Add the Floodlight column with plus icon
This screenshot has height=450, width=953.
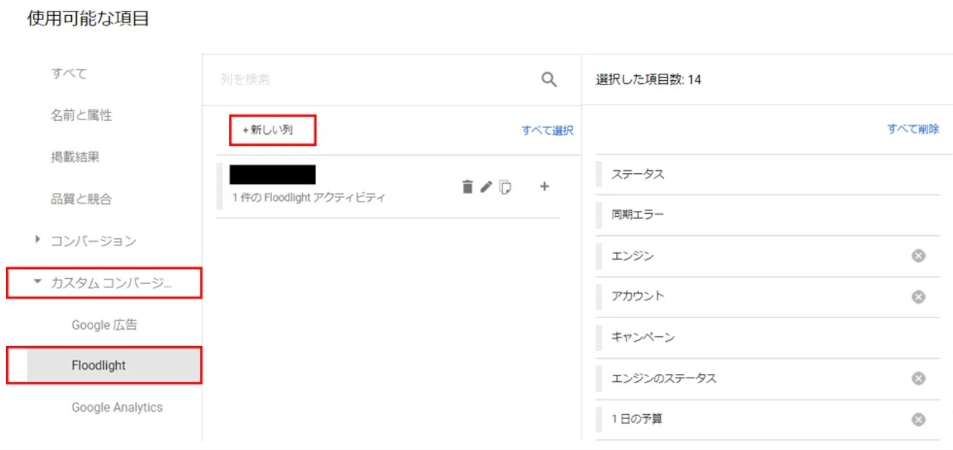pos(544,187)
